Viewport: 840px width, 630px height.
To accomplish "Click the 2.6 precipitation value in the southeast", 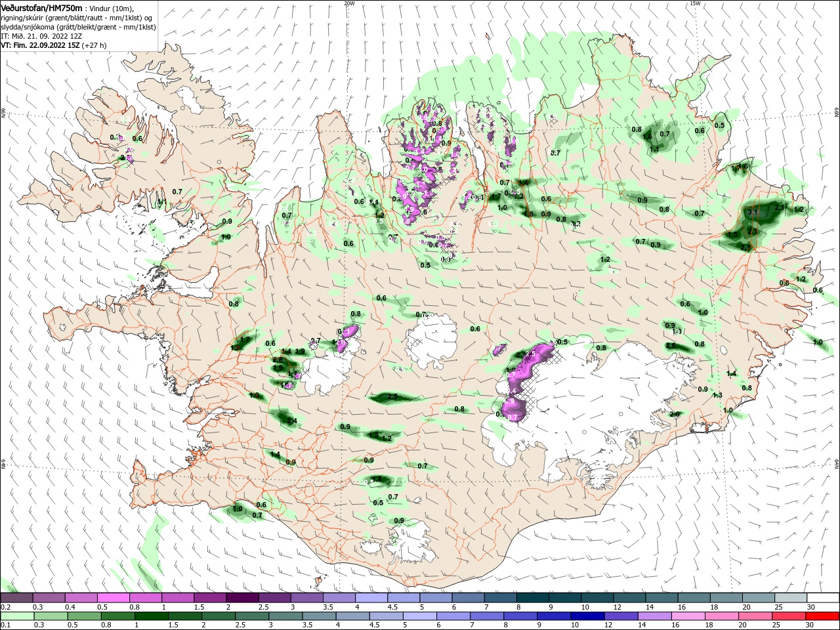I will point(671,346).
